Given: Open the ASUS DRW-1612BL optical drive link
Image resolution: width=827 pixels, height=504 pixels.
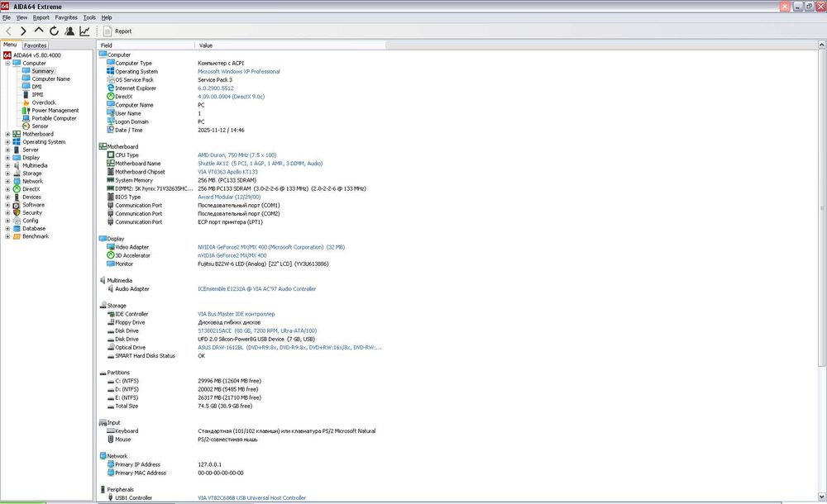Looking at the screenshot, I should coord(289,348).
